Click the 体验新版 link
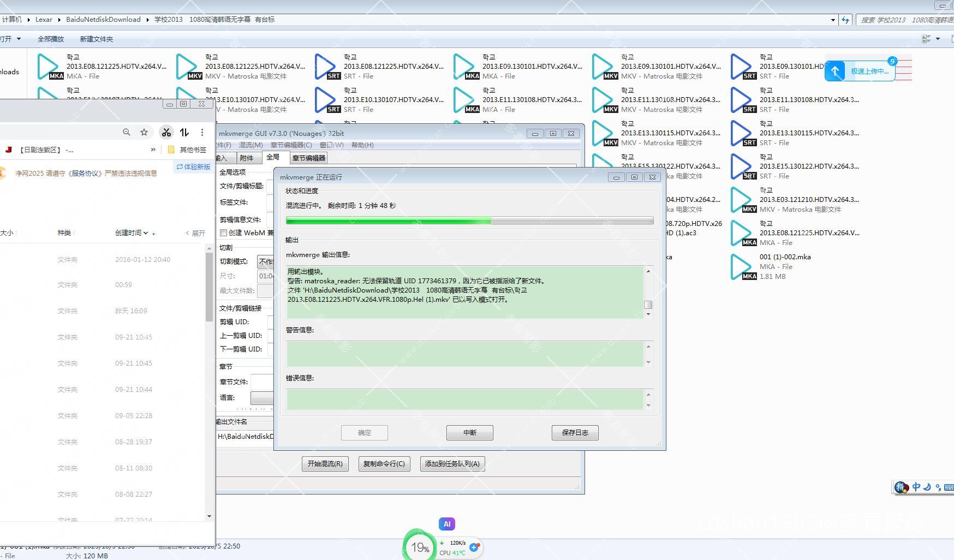This screenshot has height=560, width=954. pyautogui.click(x=193, y=167)
